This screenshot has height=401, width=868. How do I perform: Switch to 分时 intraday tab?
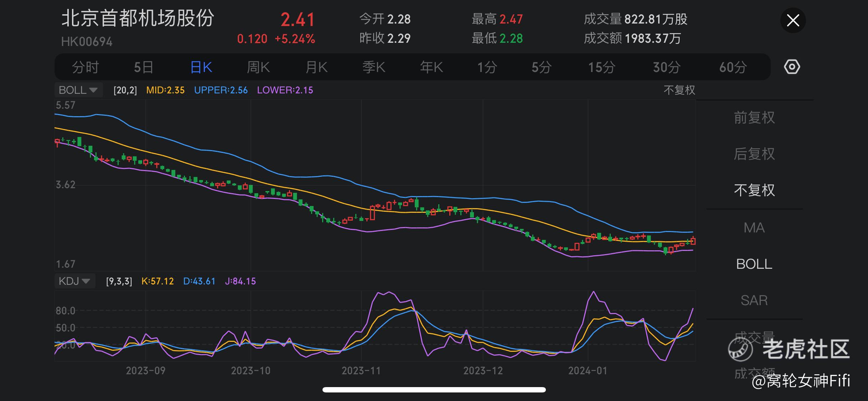[x=85, y=67]
